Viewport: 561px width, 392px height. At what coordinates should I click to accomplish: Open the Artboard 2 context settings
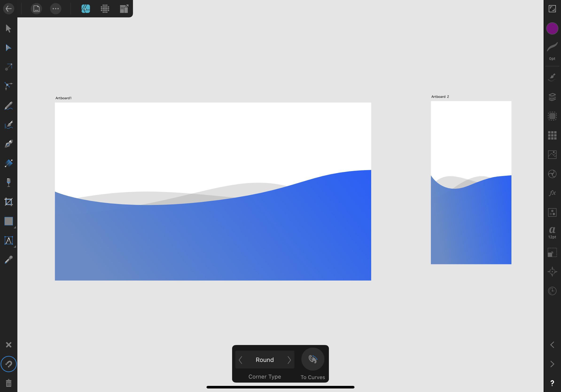[440, 97]
